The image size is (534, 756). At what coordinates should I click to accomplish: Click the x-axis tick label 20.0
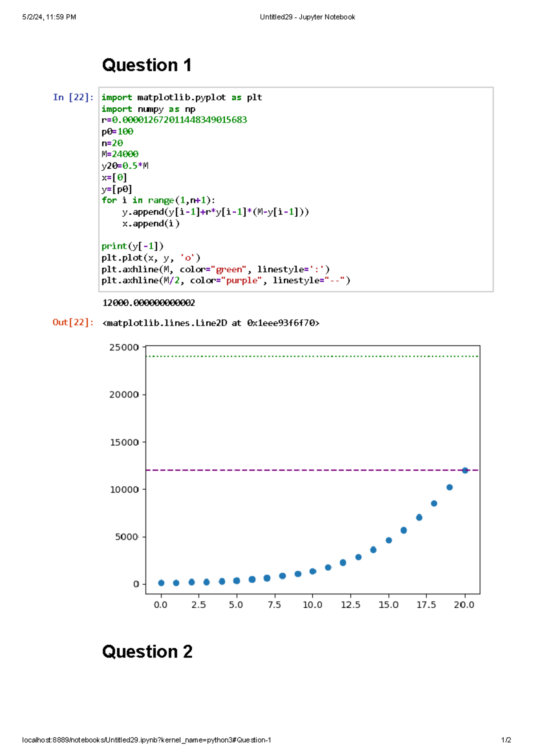click(464, 605)
